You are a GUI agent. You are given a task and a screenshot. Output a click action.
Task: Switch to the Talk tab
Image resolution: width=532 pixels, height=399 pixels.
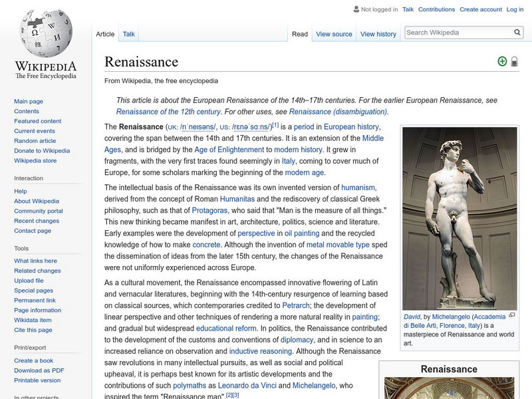coord(128,34)
